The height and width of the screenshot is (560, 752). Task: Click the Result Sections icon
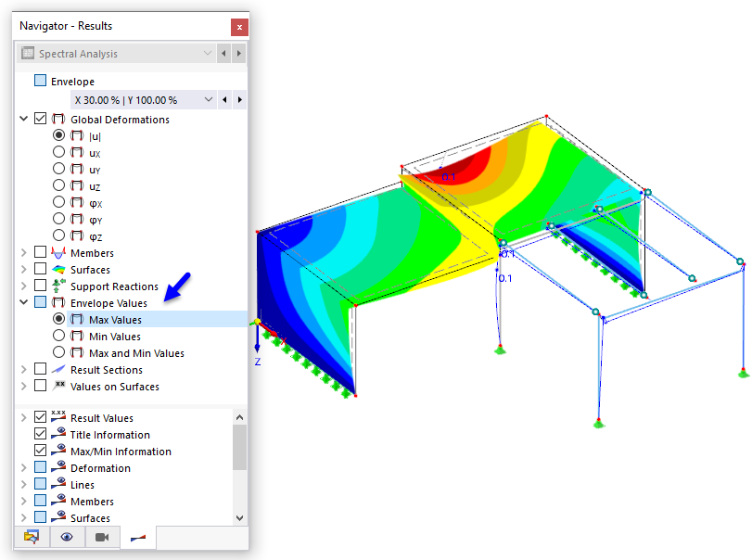[58, 369]
